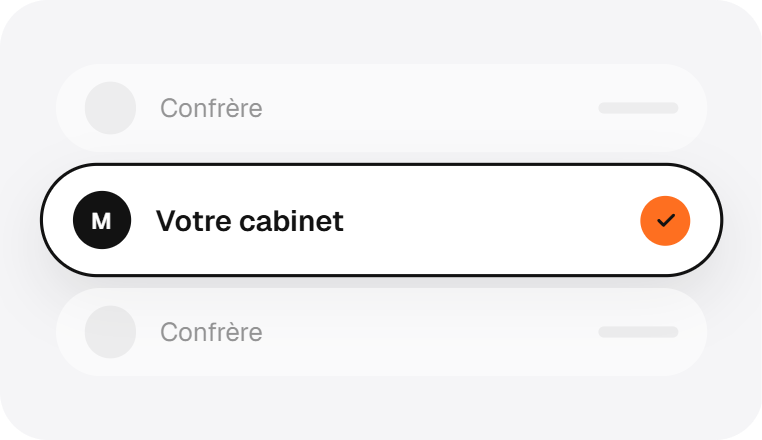Image resolution: width=762 pixels, height=440 pixels.
Task: Click the black M avatar icon
Action: tap(102, 220)
